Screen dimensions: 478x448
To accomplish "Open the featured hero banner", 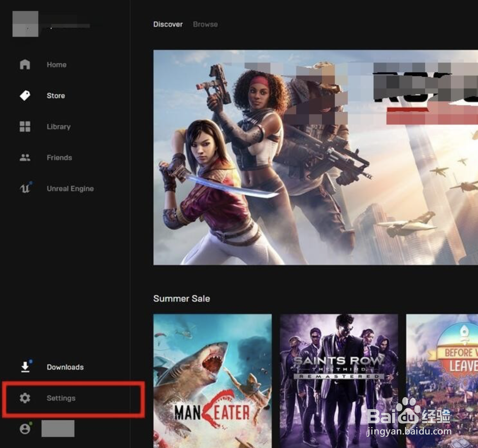I will (316, 157).
